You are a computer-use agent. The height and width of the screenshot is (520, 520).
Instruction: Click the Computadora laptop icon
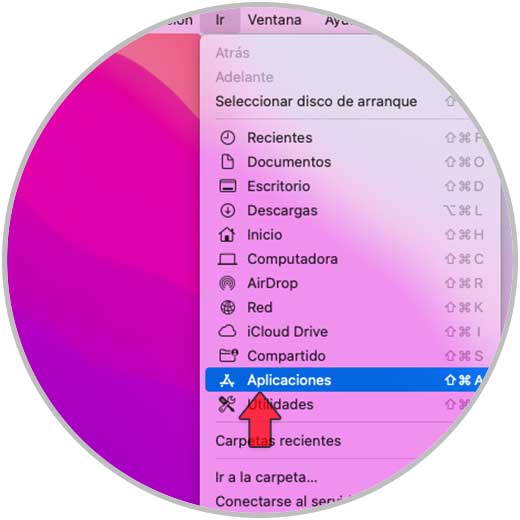(227, 259)
